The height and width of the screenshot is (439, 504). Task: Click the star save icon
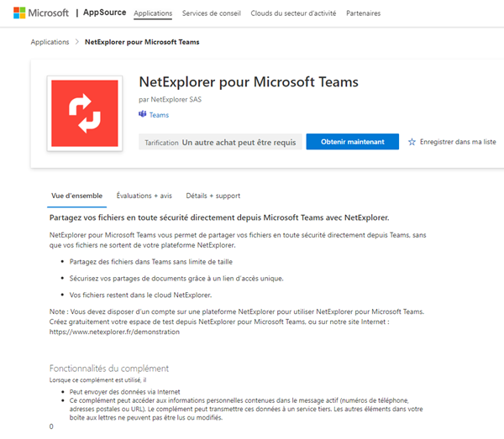412,142
